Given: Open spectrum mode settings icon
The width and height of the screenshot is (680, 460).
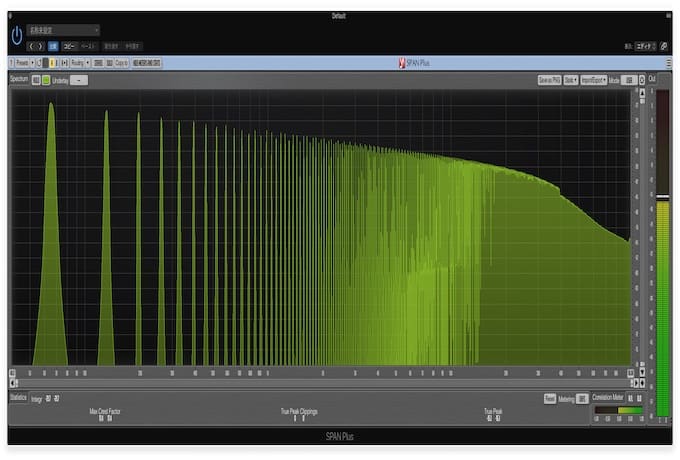Looking at the screenshot, I should point(35,79).
